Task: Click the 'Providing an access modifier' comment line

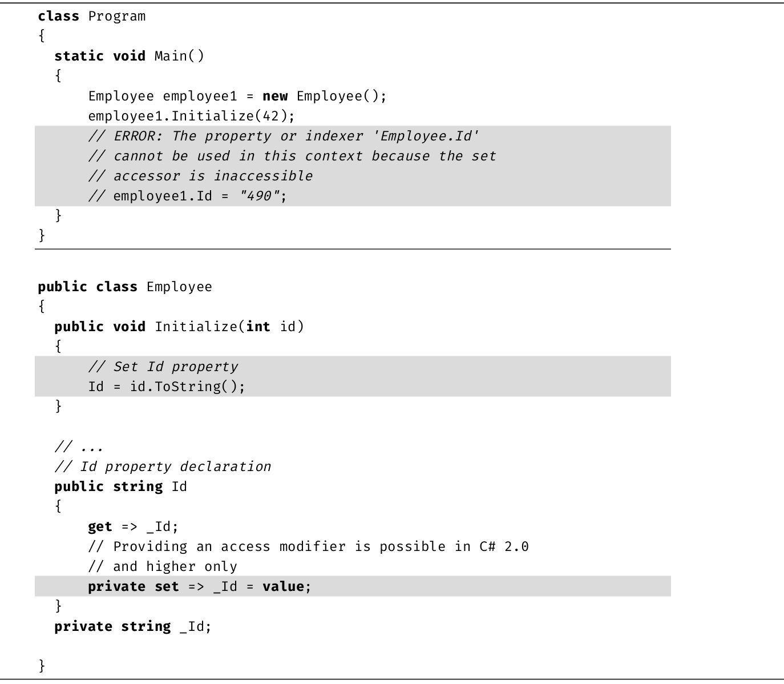Action: 308,546
